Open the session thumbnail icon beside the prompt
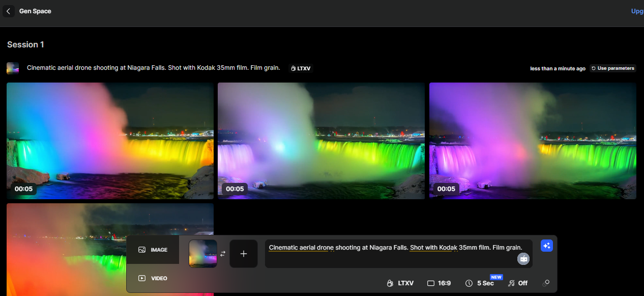The width and height of the screenshot is (644, 296). point(13,68)
